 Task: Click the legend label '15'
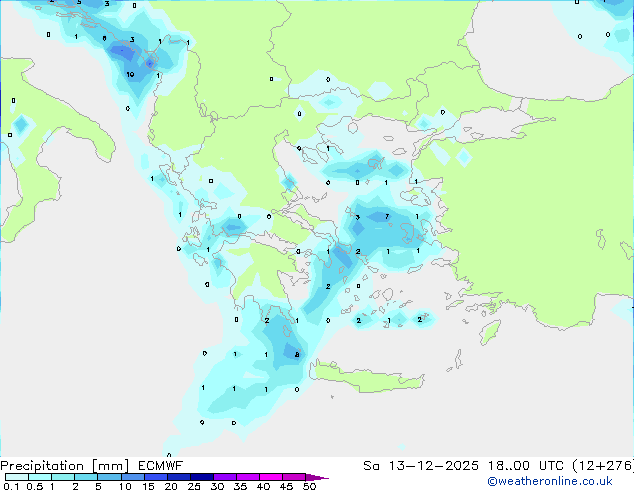coord(148,486)
